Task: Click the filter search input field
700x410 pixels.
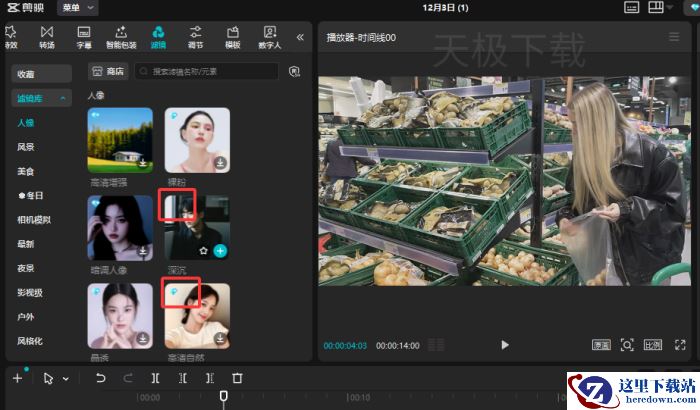Action: (207, 71)
